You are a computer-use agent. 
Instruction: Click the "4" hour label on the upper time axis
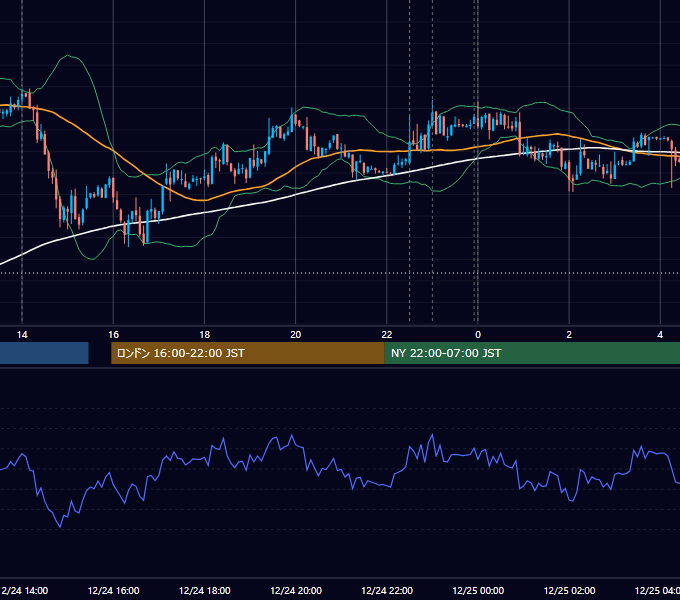(660, 335)
